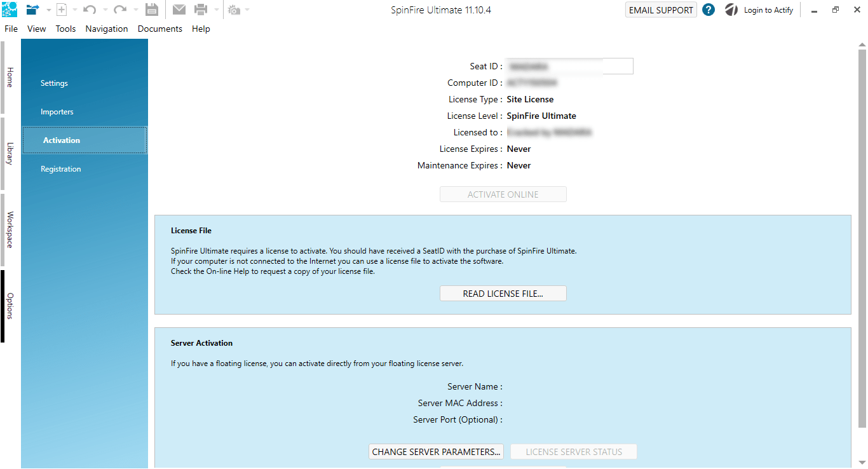Click the Server Port (Optional) label
This screenshot has width=868, height=469.
click(458, 419)
